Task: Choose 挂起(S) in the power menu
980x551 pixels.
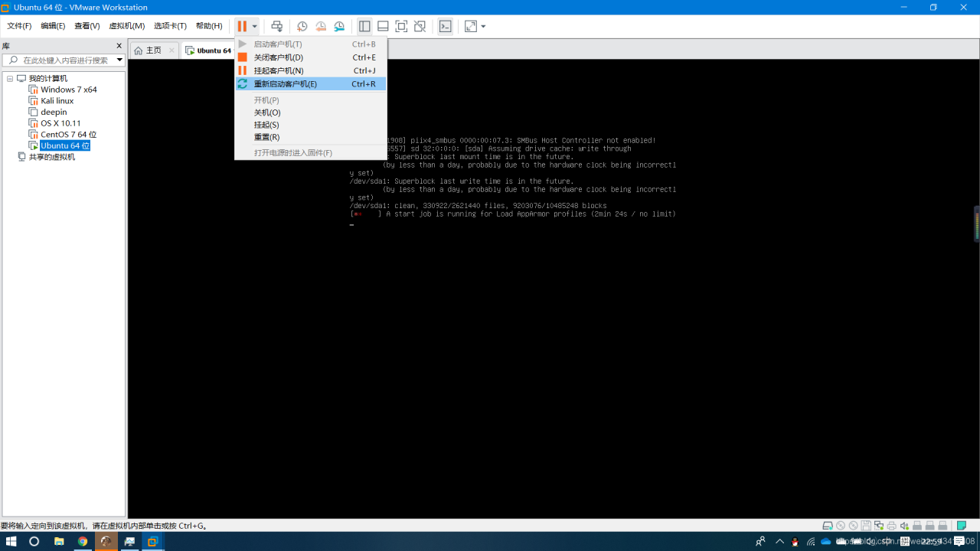Action: 311,125
